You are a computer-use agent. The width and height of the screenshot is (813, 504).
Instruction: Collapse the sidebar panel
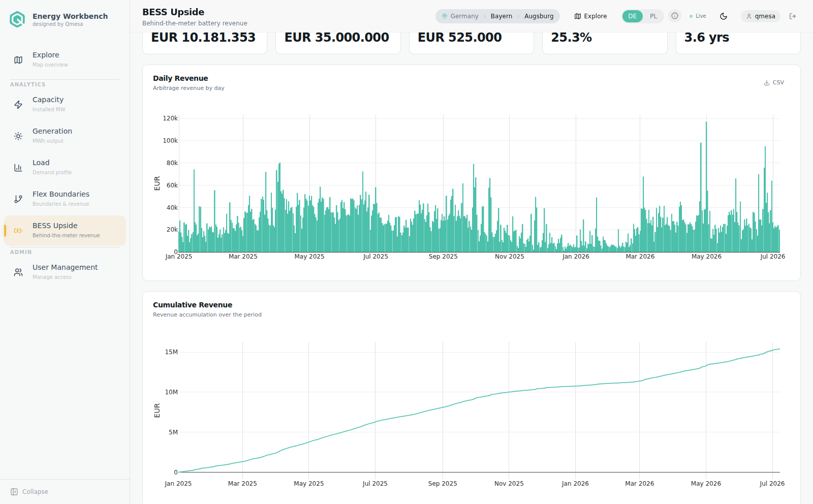coord(29,492)
